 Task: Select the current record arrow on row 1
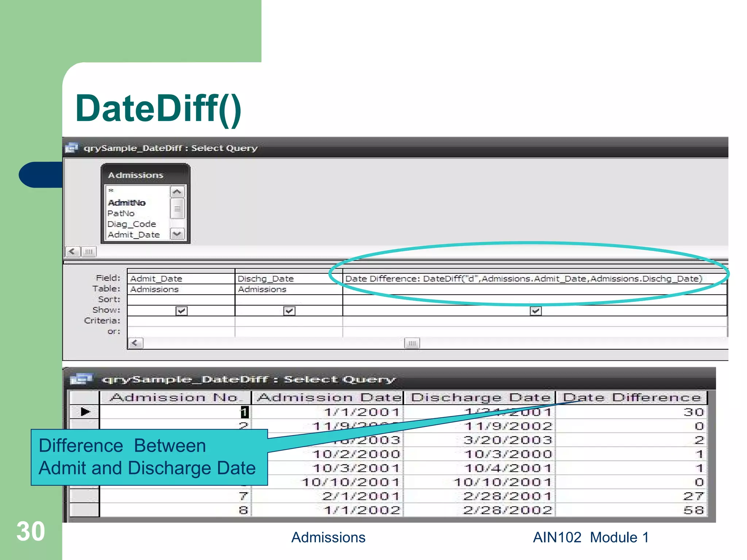pos(85,412)
